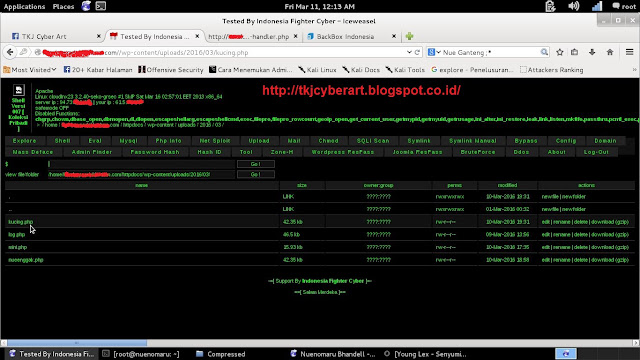Open the Php Info button
Screen dimensions: 640x360
coord(168,141)
